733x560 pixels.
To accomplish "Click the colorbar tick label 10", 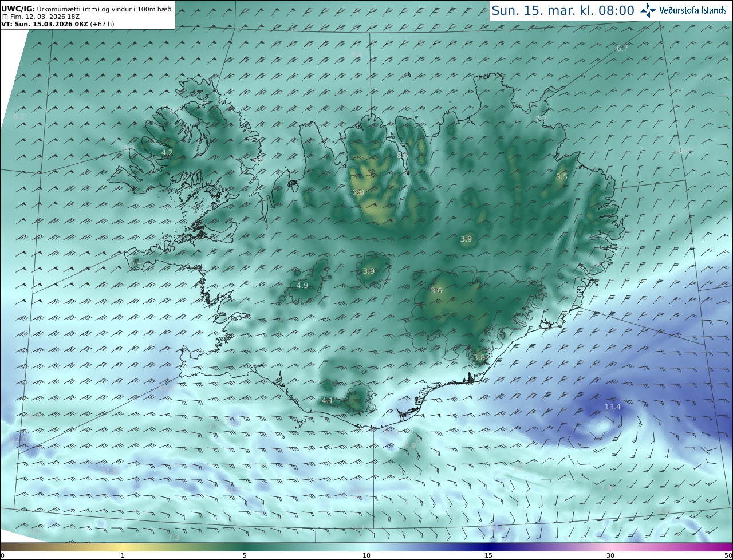I will click(x=366, y=555).
